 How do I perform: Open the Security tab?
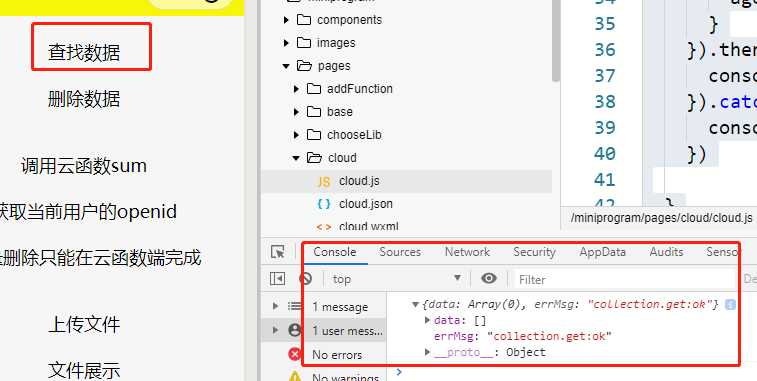pyautogui.click(x=534, y=252)
